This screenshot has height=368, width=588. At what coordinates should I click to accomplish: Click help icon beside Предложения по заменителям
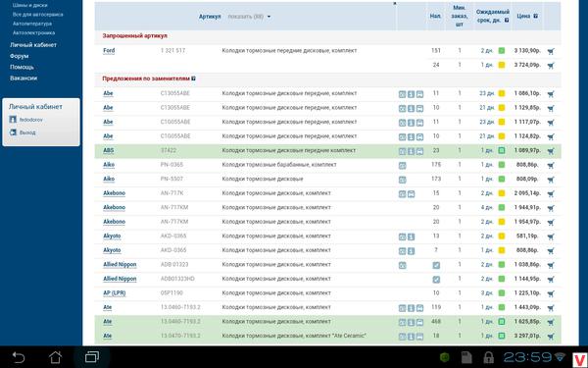click(193, 79)
